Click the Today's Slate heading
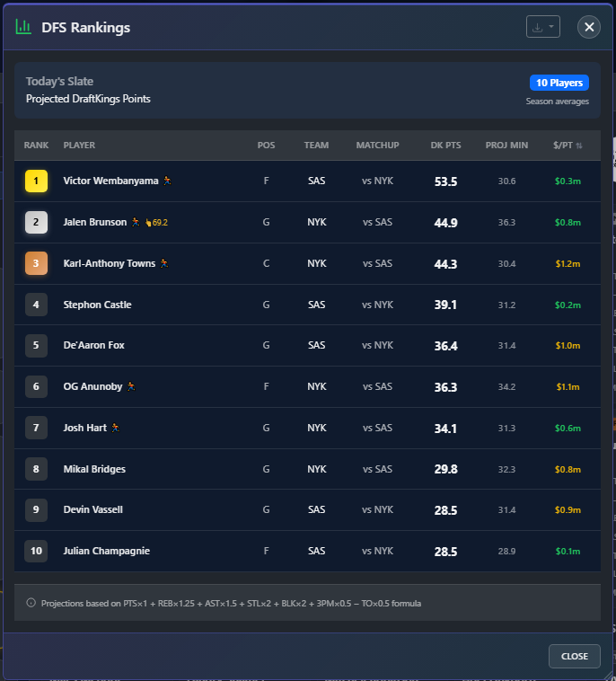Viewport: 616px width, 681px height. click(59, 81)
